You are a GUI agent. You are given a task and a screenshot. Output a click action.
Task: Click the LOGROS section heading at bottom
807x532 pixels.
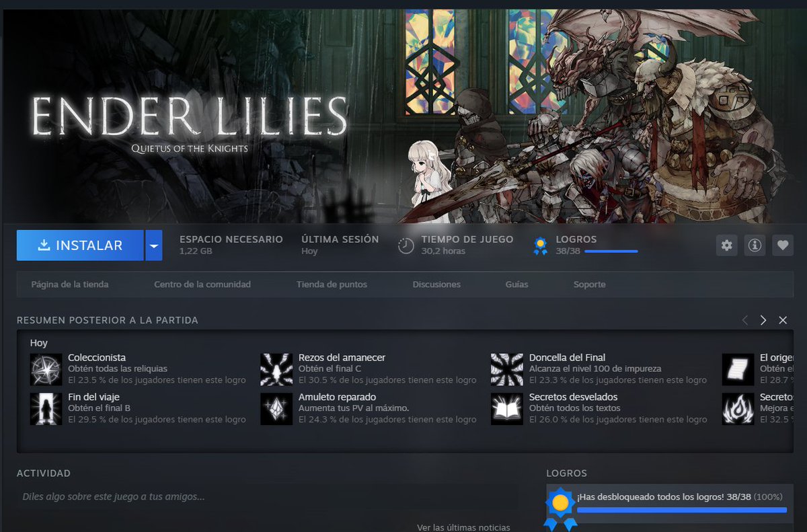click(567, 473)
